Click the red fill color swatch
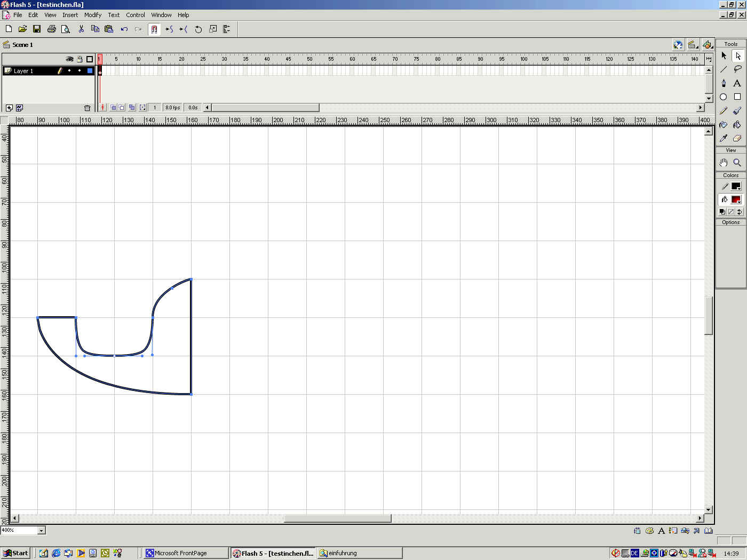747x560 pixels. tap(736, 199)
